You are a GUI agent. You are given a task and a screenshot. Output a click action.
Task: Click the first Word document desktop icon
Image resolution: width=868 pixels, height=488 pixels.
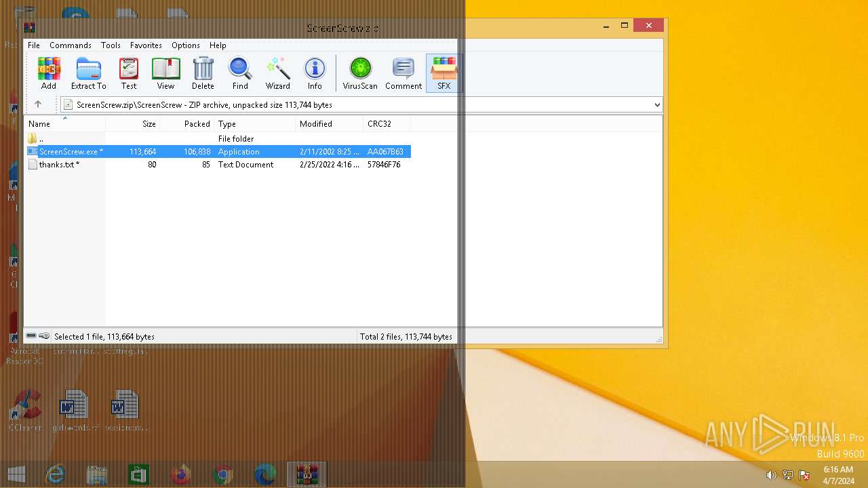pyautogui.click(x=73, y=405)
